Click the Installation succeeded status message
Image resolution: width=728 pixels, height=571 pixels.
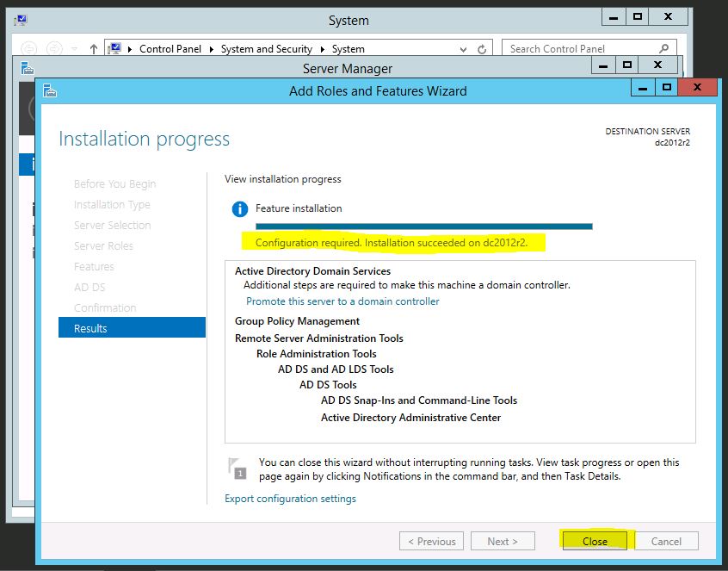pyautogui.click(x=392, y=243)
